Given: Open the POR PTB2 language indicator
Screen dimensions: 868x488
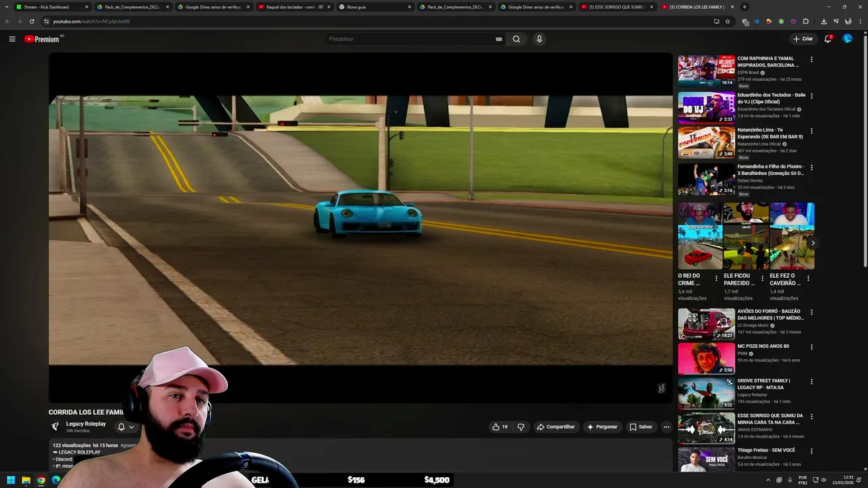Looking at the screenshot, I should (x=803, y=480).
